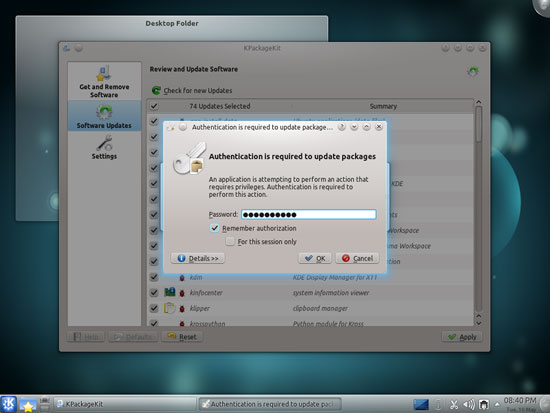550x413 pixels.
Task: Switch to KPackageKit taskbar entry
Action: click(125, 404)
